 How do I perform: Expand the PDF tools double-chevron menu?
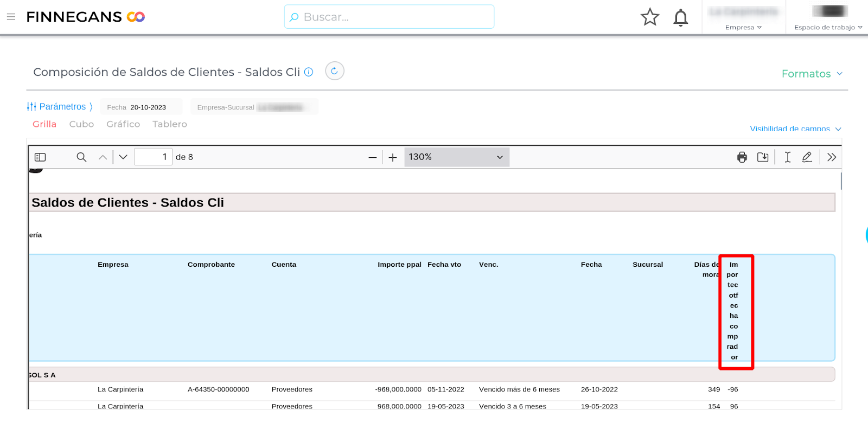click(x=831, y=157)
